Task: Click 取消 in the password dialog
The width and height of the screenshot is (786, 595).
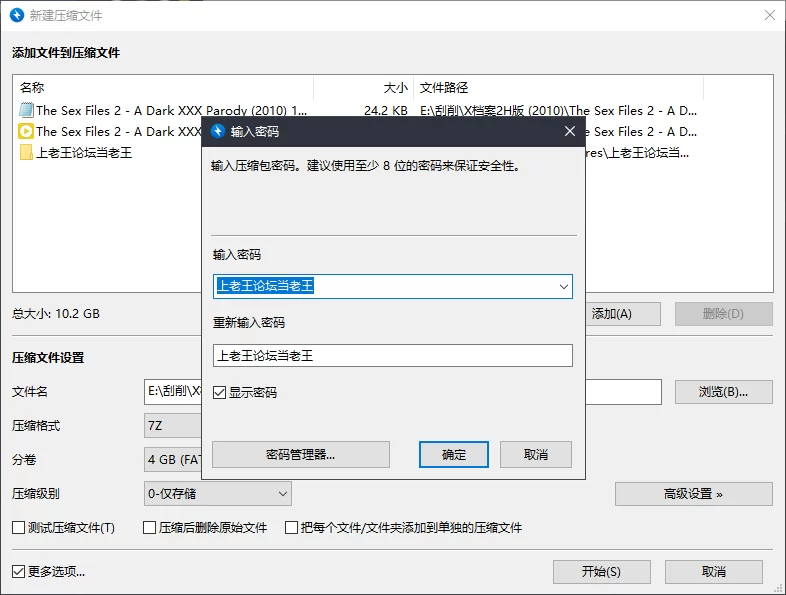Action: [x=536, y=455]
